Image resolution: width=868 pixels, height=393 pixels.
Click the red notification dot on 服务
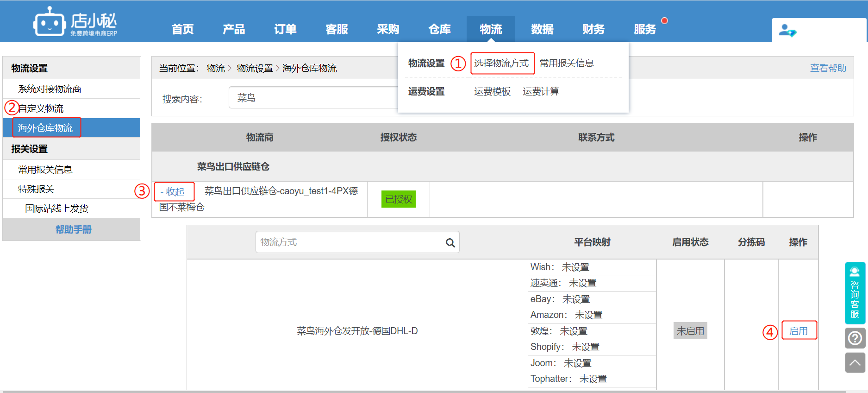[x=664, y=20]
